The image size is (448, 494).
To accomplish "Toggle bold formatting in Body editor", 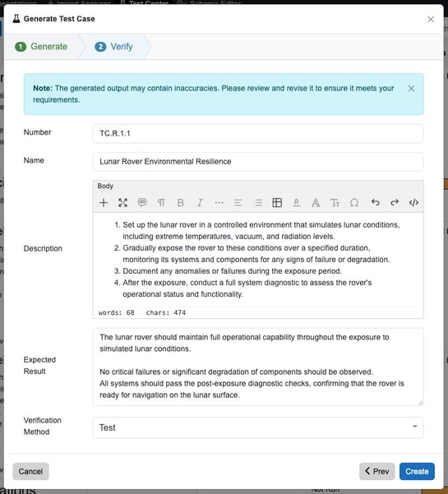I will tap(181, 202).
